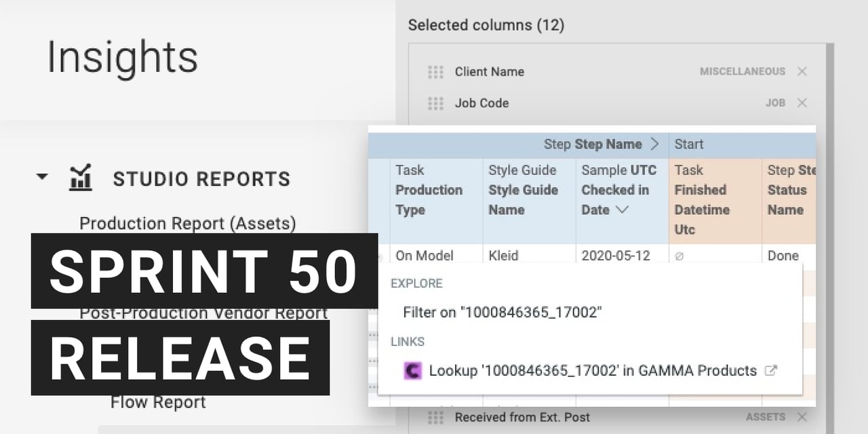Click the Task Production Type column header
868x434 pixels.
pos(429,190)
